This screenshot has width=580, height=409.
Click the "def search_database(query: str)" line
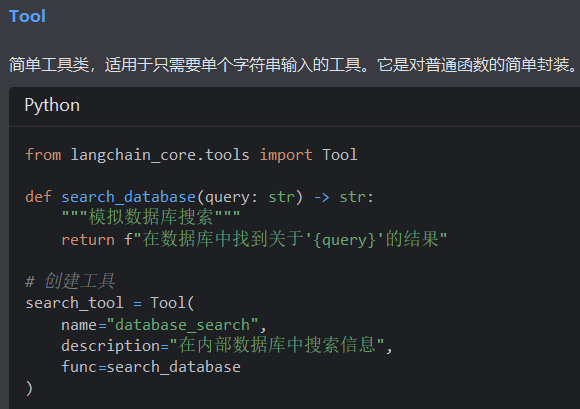pyautogui.click(x=200, y=197)
